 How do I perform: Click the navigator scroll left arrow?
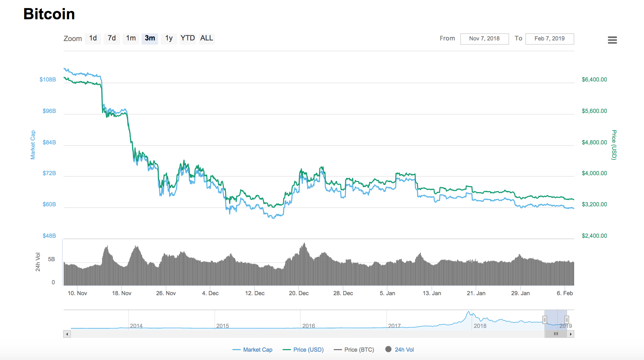pyautogui.click(x=67, y=334)
